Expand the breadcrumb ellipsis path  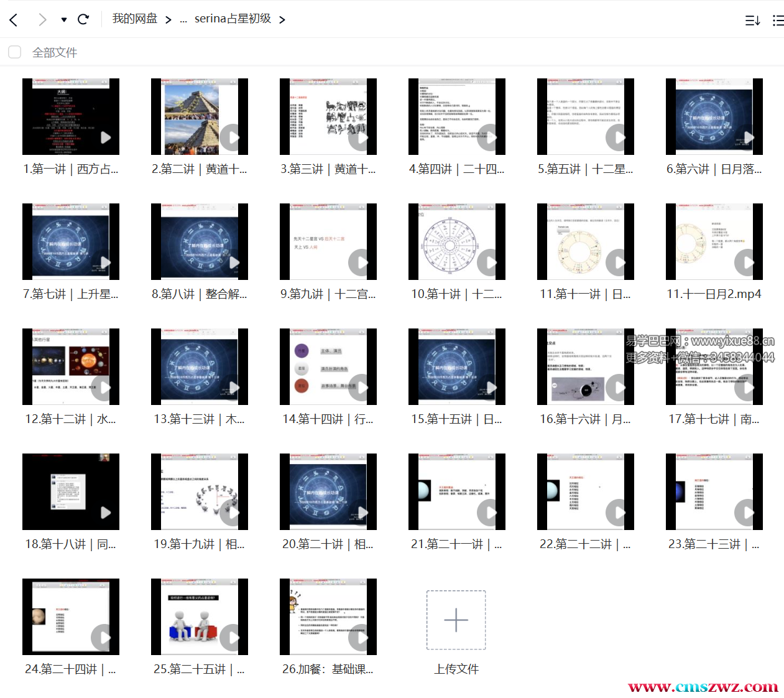[183, 19]
